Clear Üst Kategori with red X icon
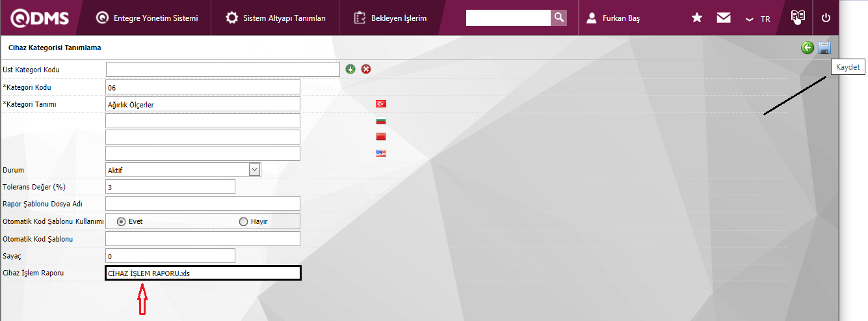The height and width of the screenshot is (321, 868). point(366,69)
